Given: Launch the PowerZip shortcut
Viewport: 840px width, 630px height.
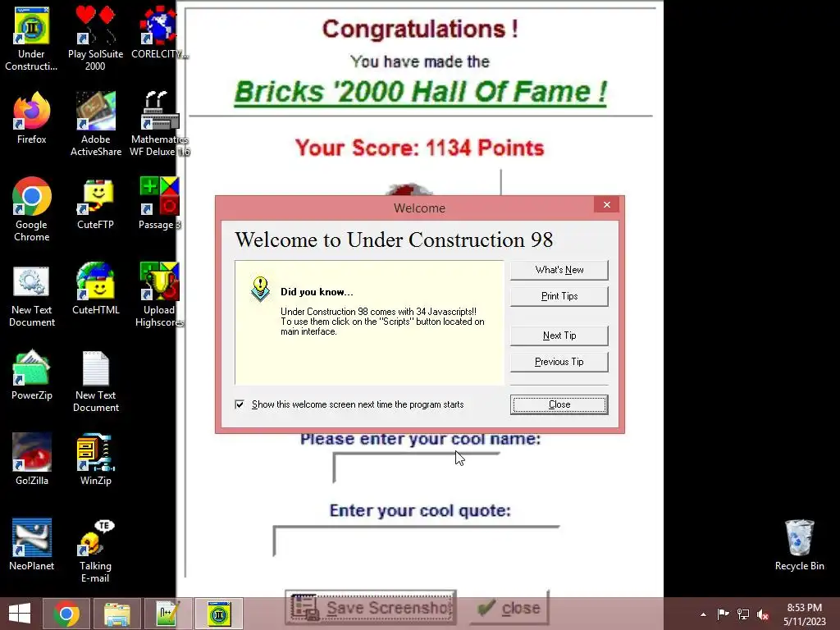Looking at the screenshot, I should (x=32, y=374).
